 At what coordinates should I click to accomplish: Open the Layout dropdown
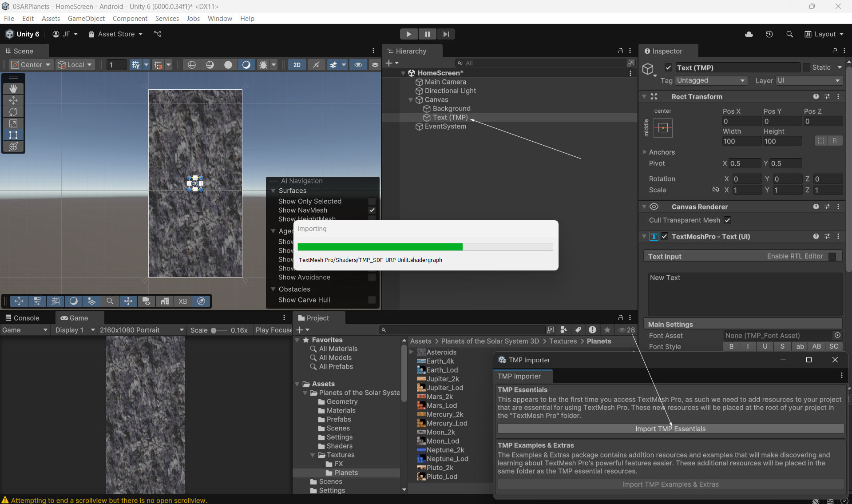click(824, 34)
